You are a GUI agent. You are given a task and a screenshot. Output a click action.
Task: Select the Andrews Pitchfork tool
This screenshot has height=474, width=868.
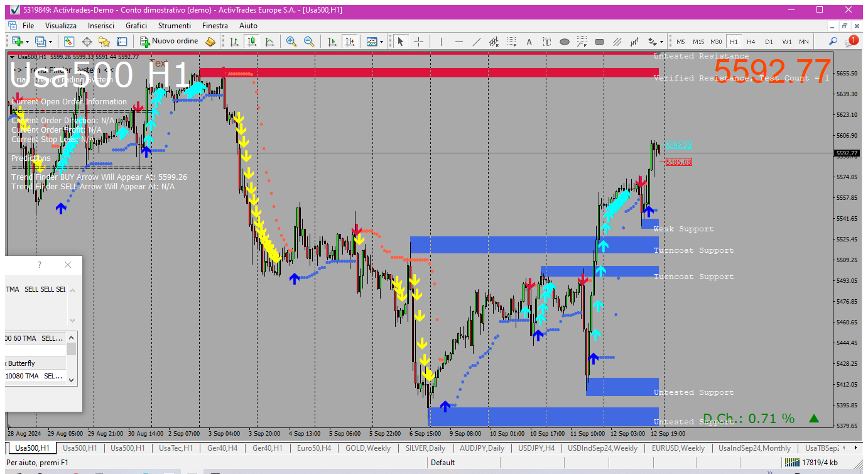coord(617,41)
